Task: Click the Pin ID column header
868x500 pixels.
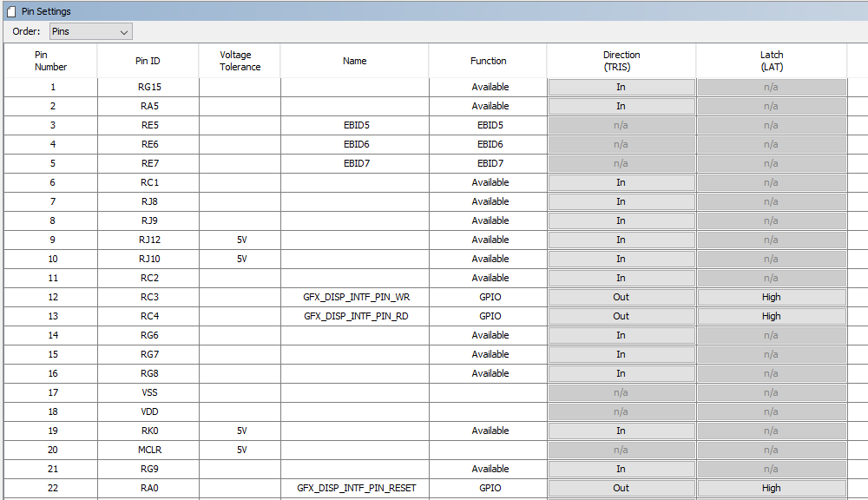Action: coord(148,61)
